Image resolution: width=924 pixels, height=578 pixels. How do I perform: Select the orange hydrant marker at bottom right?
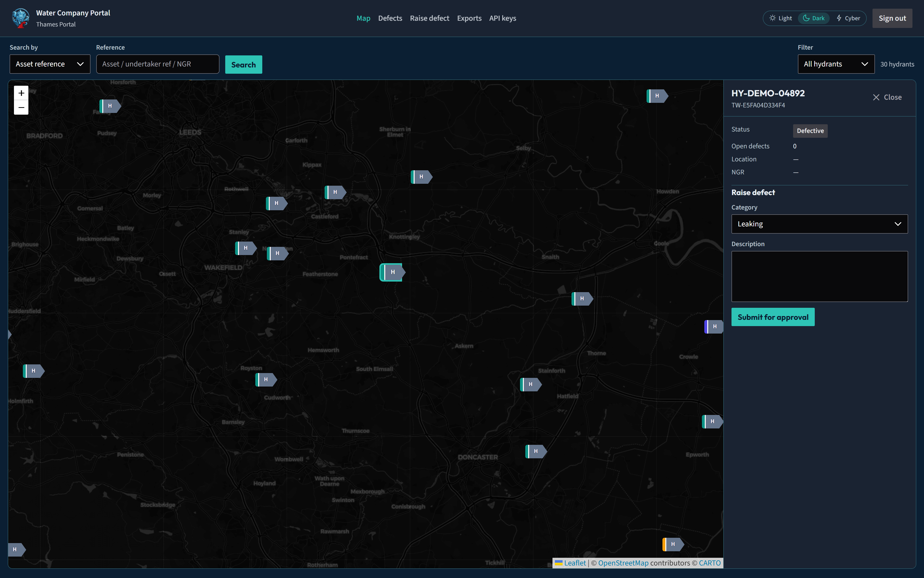coord(673,544)
